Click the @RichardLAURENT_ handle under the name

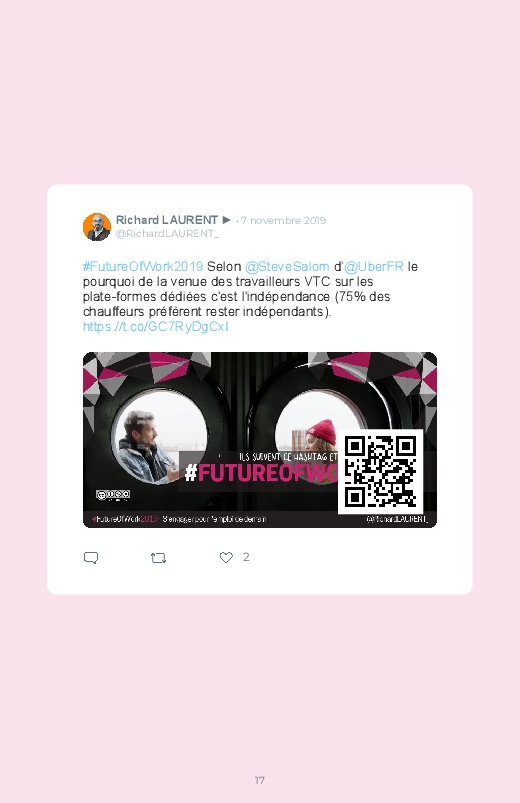pyautogui.click(x=168, y=234)
